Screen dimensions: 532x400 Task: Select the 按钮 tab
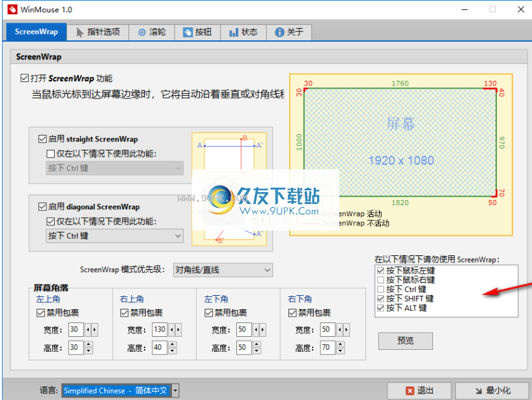pyautogui.click(x=197, y=33)
